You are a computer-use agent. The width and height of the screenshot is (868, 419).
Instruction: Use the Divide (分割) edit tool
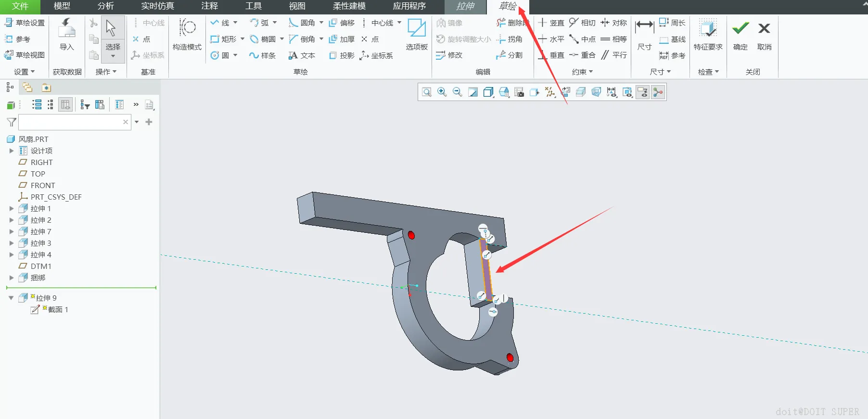coord(510,55)
